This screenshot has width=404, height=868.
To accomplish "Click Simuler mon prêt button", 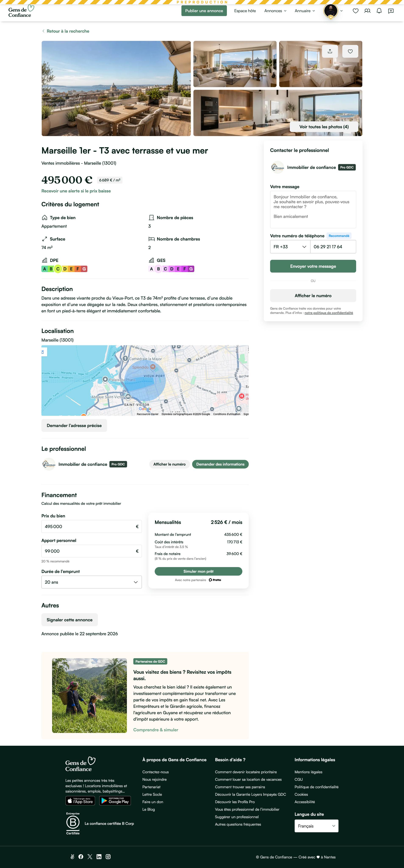I will 199,571.
